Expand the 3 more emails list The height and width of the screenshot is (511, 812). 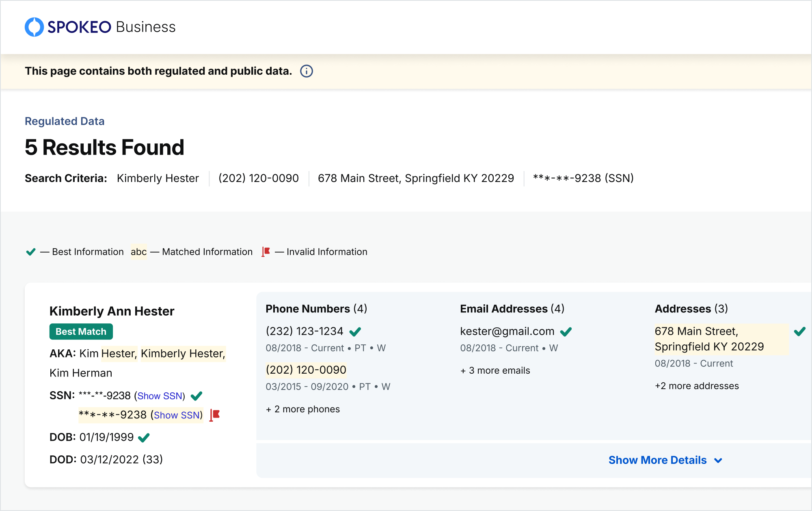(495, 370)
